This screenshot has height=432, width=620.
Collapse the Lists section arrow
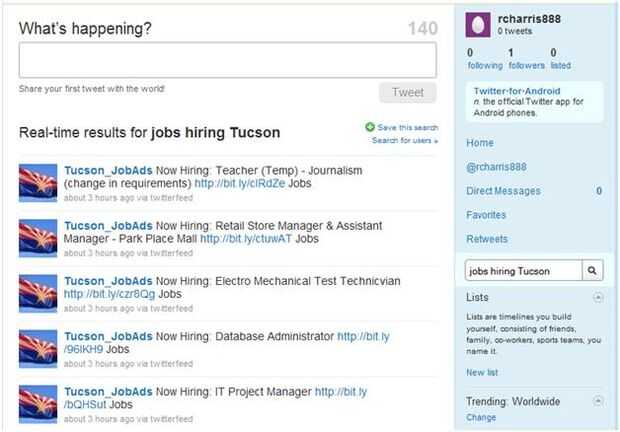pos(598,297)
